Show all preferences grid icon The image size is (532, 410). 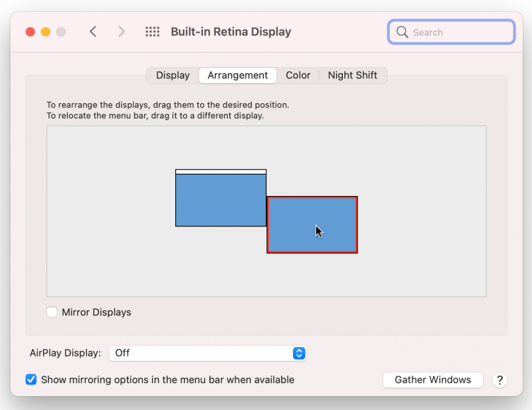coord(152,32)
